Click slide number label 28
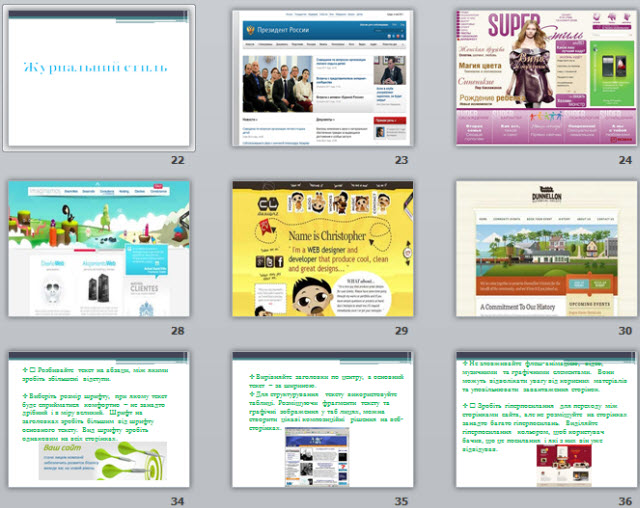This screenshot has height=508, width=640. [177, 331]
